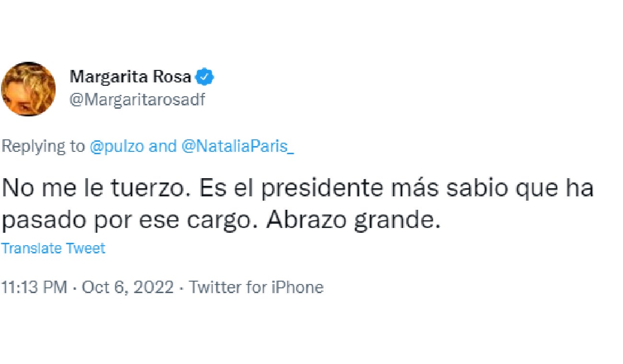Click the Twitter for iPhone source label

(x=257, y=287)
